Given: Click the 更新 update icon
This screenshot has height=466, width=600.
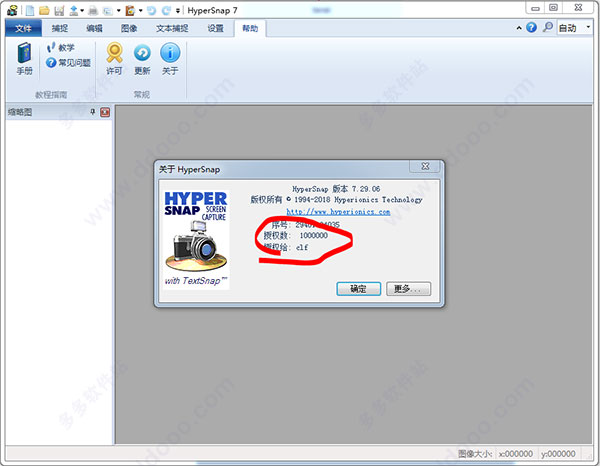Looking at the screenshot, I should click(142, 59).
